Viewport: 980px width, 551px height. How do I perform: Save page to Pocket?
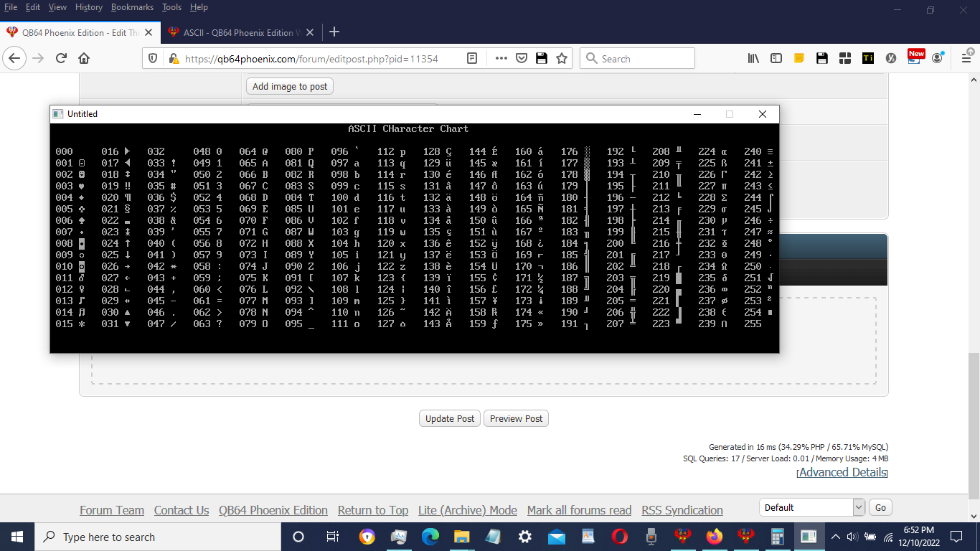pyautogui.click(x=522, y=58)
